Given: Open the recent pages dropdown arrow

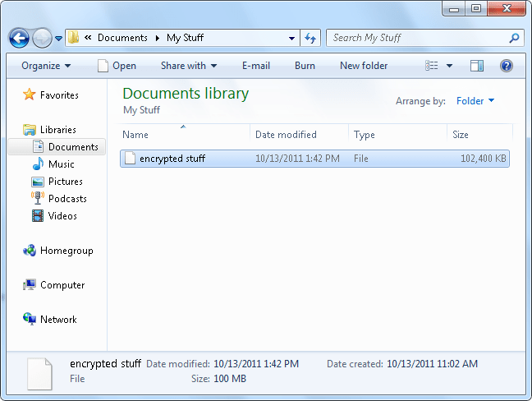Looking at the screenshot, I should tap(58, 39).
